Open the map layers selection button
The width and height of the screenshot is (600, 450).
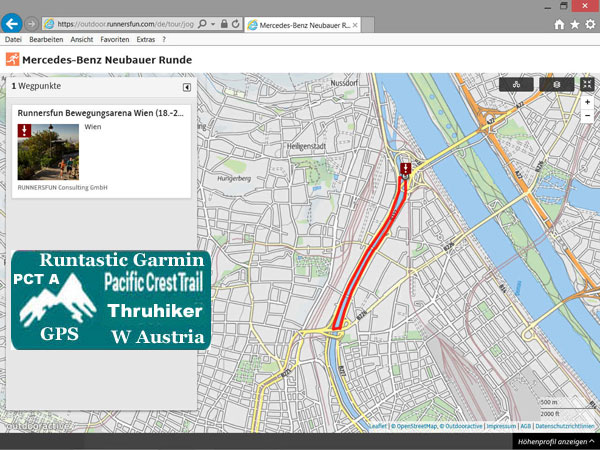coord(556,85)
